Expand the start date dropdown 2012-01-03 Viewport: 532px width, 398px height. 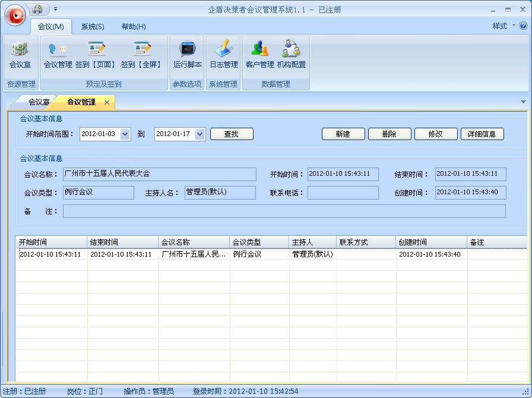click(125, 134)
